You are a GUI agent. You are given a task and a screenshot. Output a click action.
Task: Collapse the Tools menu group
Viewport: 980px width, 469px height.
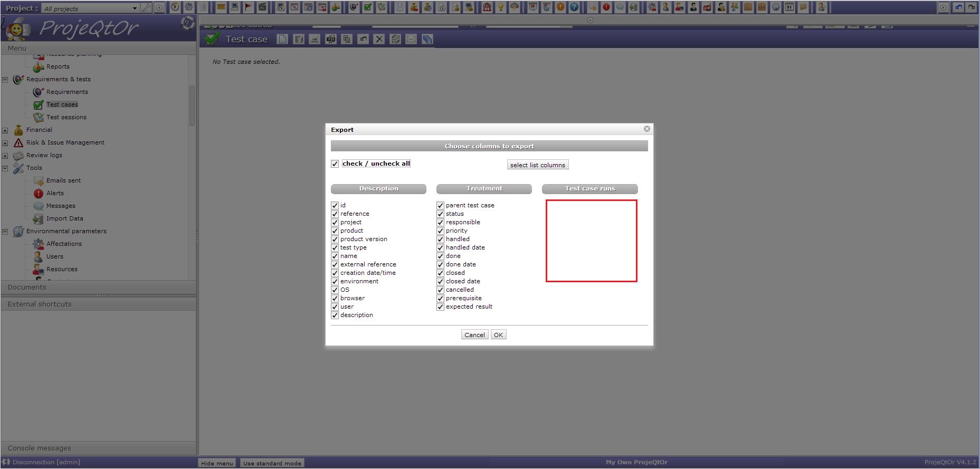click(x=5, y=168)
